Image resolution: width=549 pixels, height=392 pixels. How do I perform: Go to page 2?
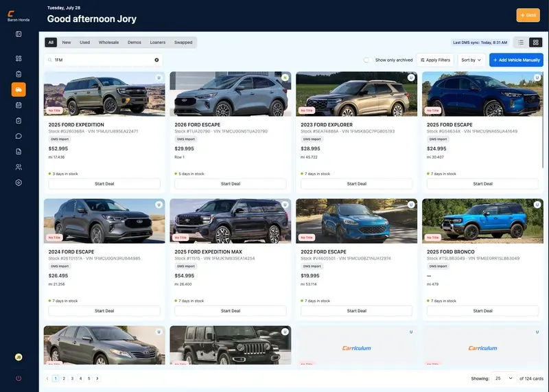click(x=64, y=378)
